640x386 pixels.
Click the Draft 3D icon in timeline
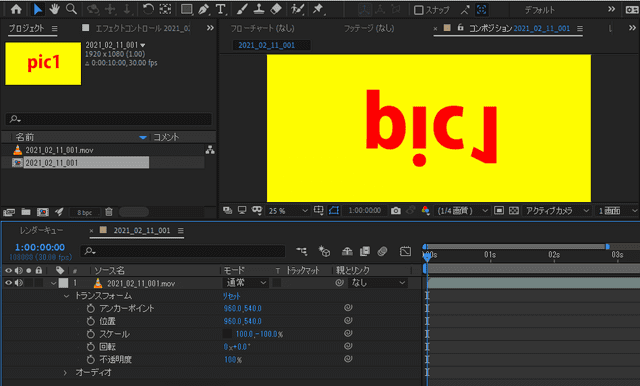click(324, 251)
